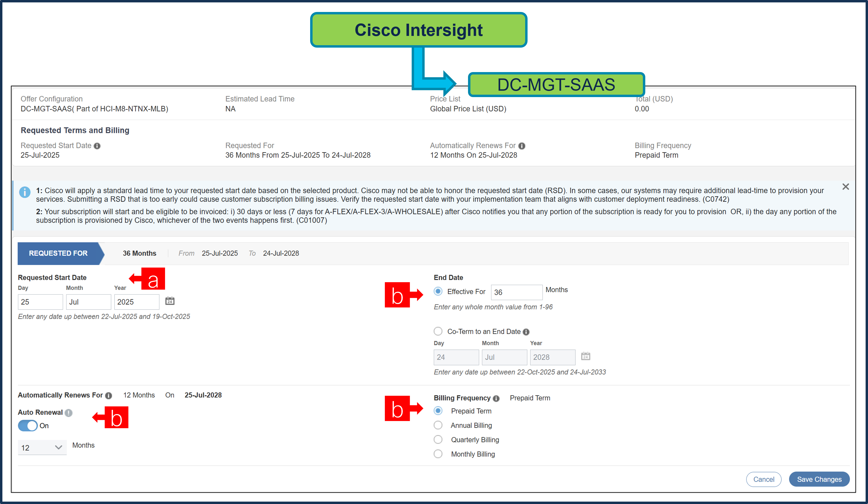
Task: Open the calendar picker for Co-Term end date
Action: [x=586, y=357]
